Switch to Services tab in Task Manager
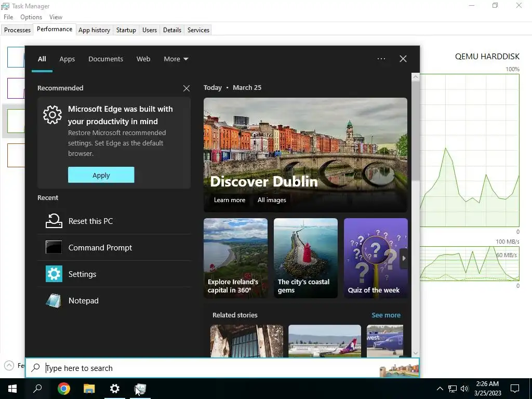Image resolution: width=532 pixels, height=399 pixels. pyautogui.click(x=198, y=30)
